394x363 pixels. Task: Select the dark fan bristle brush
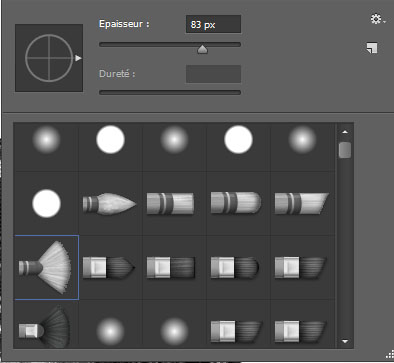pyautogui.click(x=44, y=328)
